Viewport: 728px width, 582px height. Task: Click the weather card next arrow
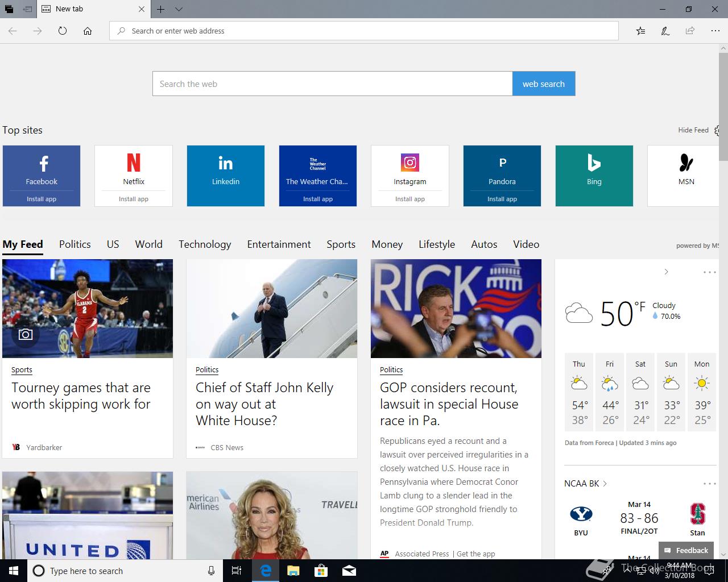pos(666,272)
